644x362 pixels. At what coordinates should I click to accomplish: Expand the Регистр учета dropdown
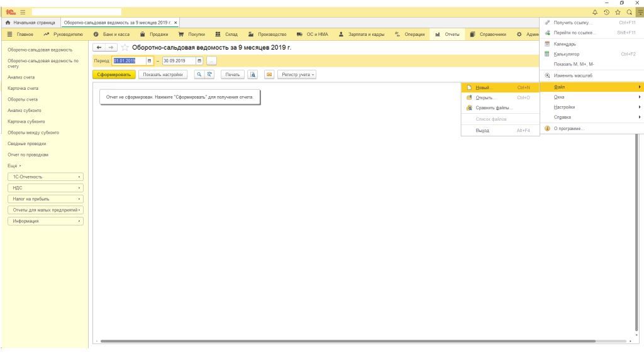click(x=297, y=75)
